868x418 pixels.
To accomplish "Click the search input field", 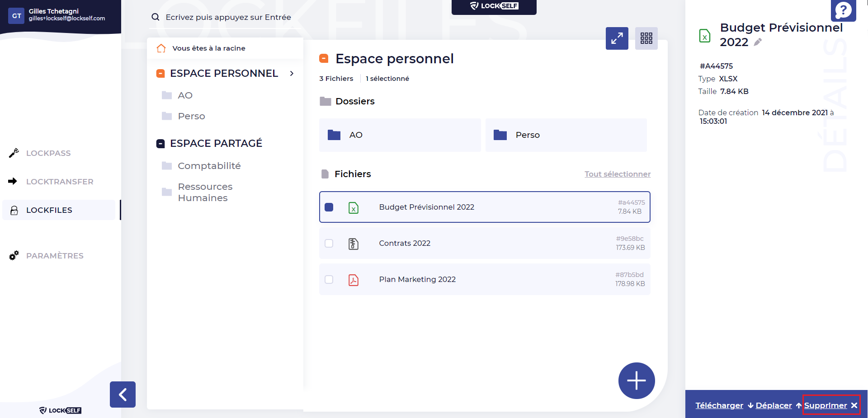I will point(228,17).
